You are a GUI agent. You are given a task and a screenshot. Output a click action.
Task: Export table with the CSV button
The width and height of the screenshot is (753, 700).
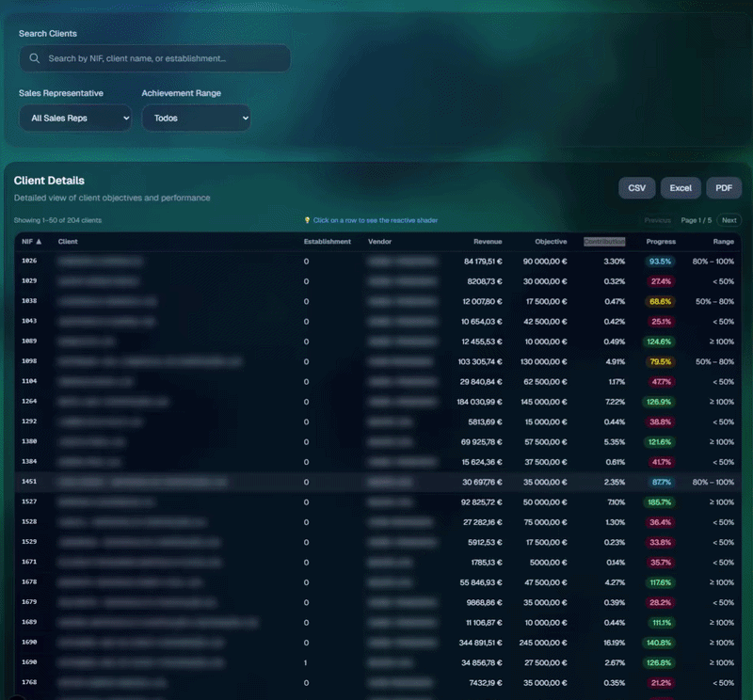coord(637,188)
